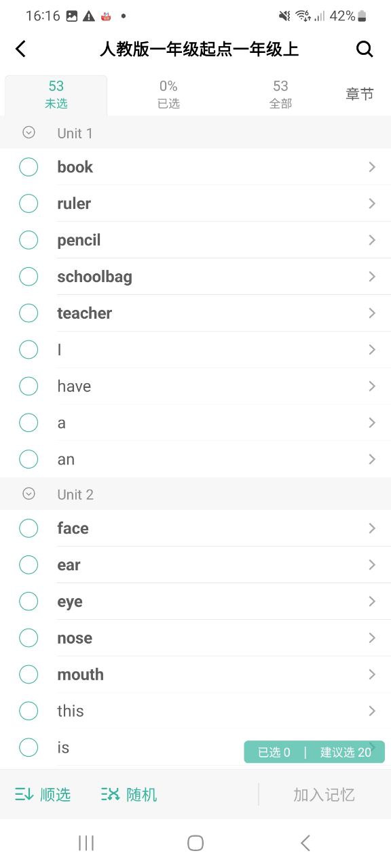Image resolution: width=391 pixels, height=868 pixels.
Task: Open details arrow for word book
Action: pyautogui.click(x=372, y=167)
